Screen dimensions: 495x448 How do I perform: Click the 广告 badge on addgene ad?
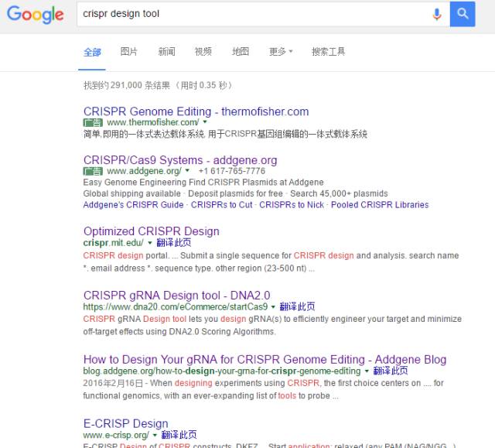point(93,171)
